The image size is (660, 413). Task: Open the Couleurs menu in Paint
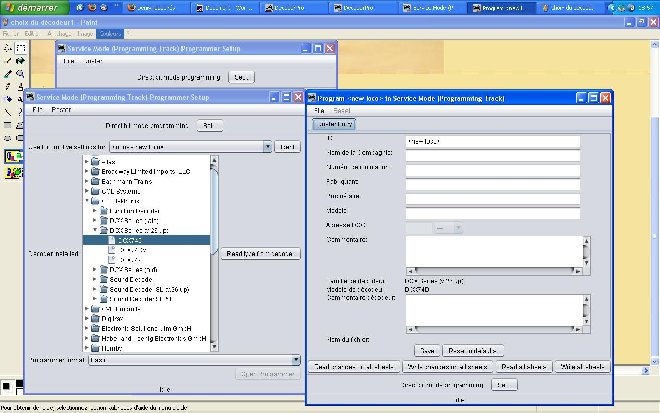[110, 34]
